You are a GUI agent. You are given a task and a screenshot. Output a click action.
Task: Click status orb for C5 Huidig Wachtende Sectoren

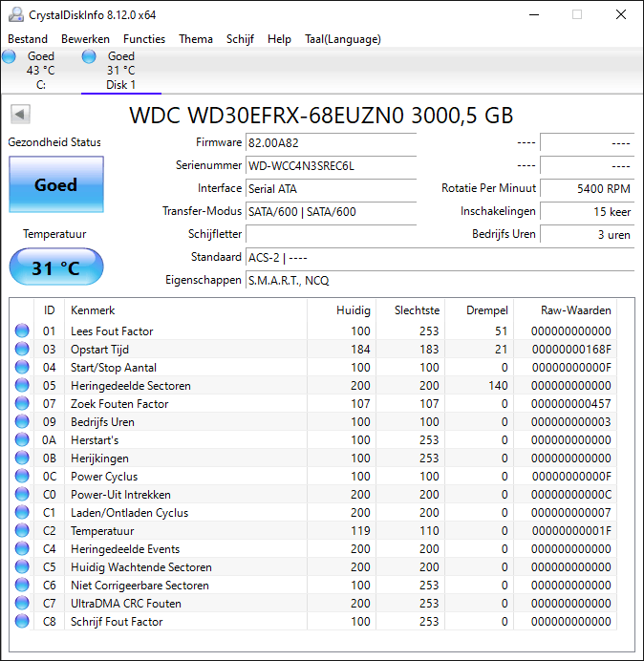(x=22, y=566)
